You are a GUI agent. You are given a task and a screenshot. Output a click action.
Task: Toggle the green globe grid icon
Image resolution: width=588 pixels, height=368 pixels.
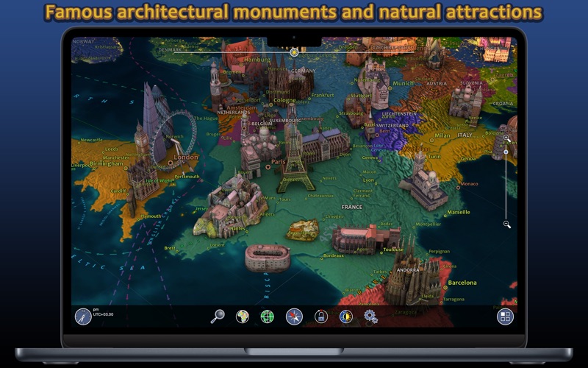pos(267,316)
